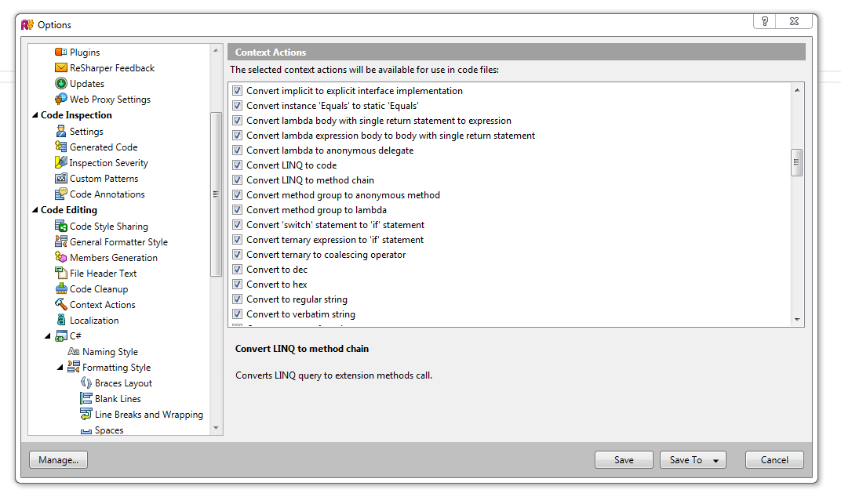Toggle Convert 'switch' statement to 'if' statement
841x504 pixels.
[237, 225]
